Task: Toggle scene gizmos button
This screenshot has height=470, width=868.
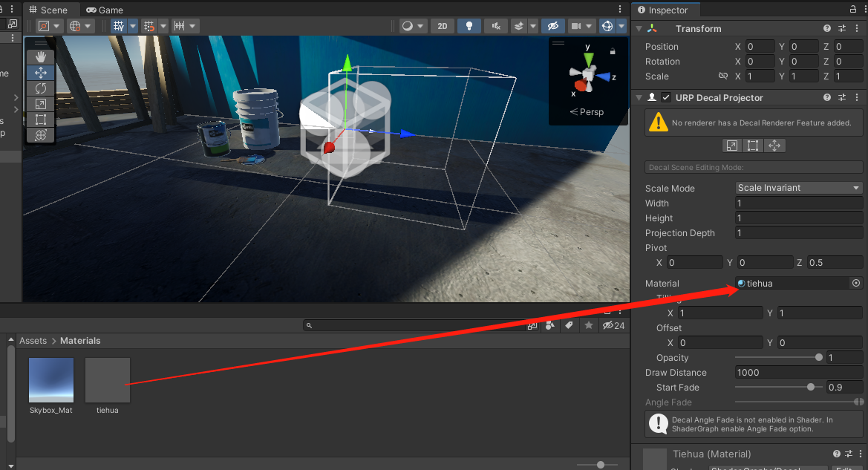Action: point(607,26)
